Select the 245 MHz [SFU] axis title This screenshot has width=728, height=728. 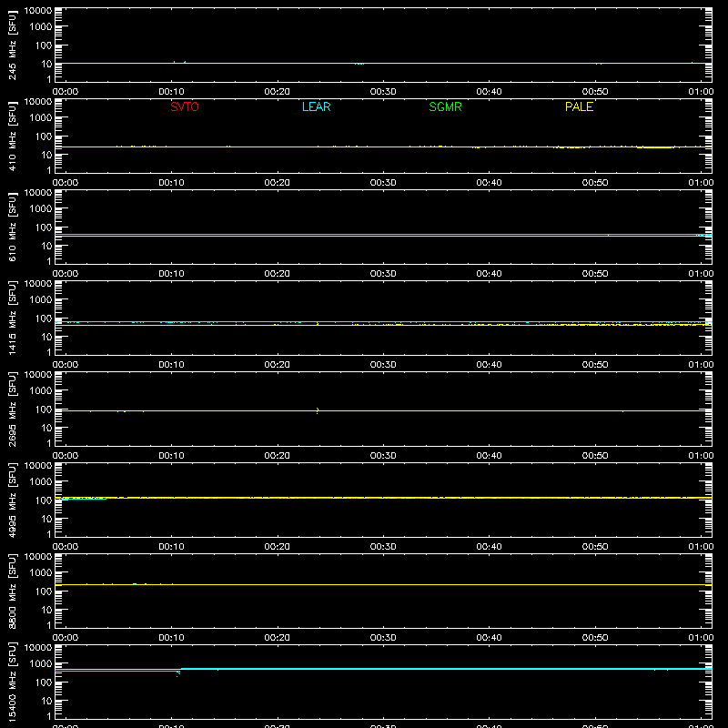(x=12, y=45)
